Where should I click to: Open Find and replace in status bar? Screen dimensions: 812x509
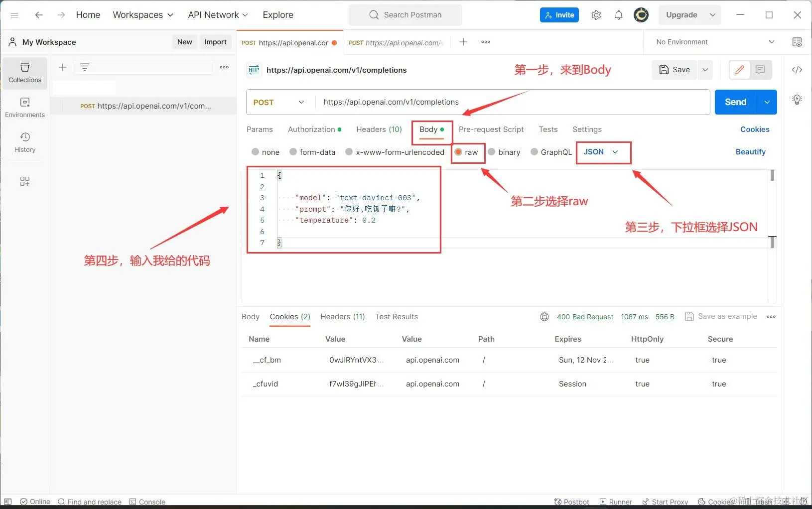(90, 502)
